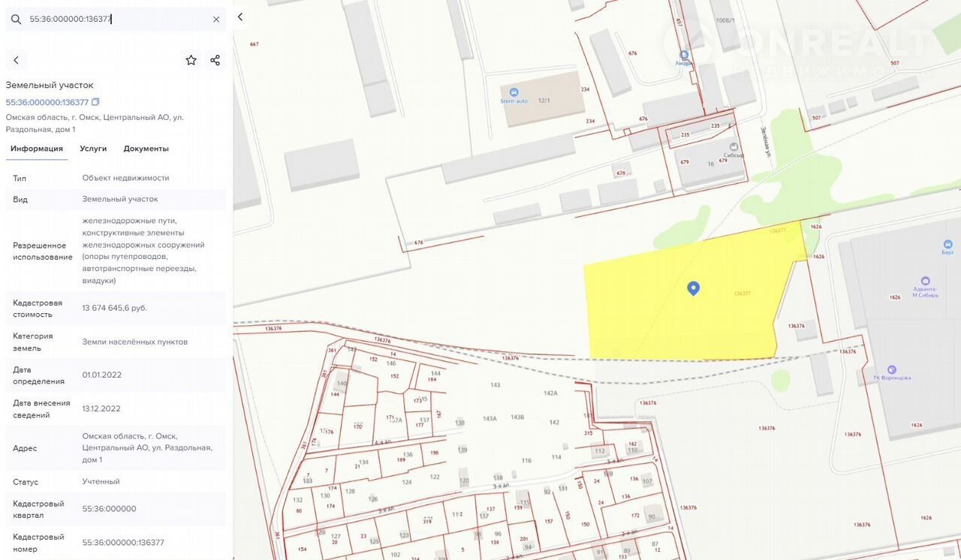The image size is (961, 560).
Task: Select the Берг store marker on the map
Action: (x=947, y=245)
